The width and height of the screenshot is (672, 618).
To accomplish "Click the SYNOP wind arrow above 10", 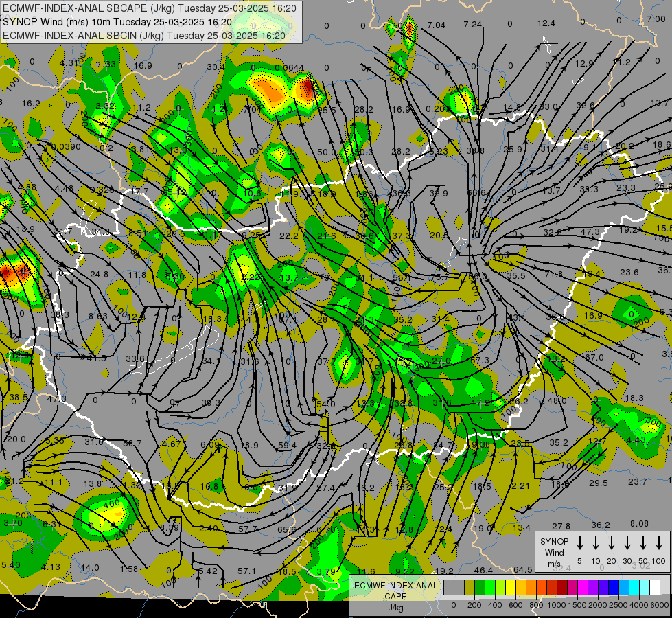I will pos(595,543).
